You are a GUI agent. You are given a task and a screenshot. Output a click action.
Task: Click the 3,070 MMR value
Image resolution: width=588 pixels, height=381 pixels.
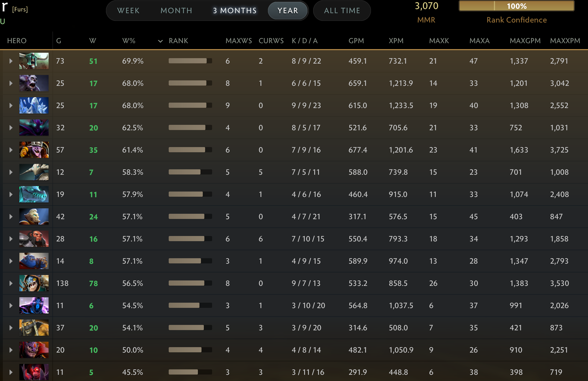[x=427, y=6]
